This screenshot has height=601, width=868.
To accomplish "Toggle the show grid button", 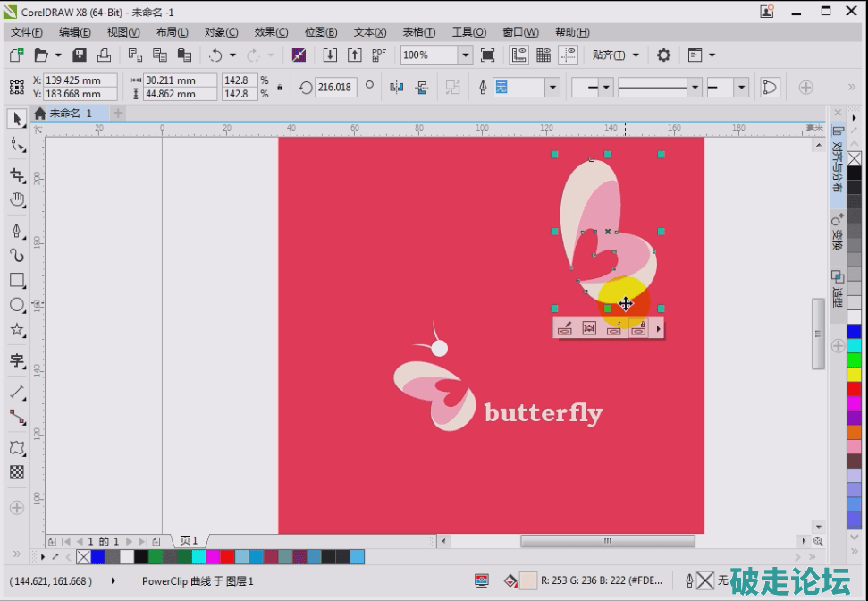I will pos(543,55).
